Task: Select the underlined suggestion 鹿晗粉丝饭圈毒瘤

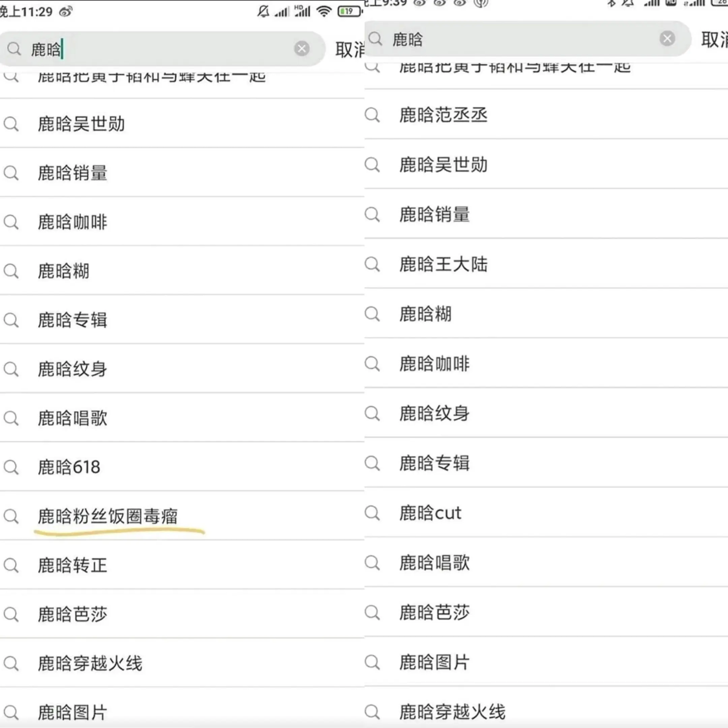Action: (x=108, y=516)
